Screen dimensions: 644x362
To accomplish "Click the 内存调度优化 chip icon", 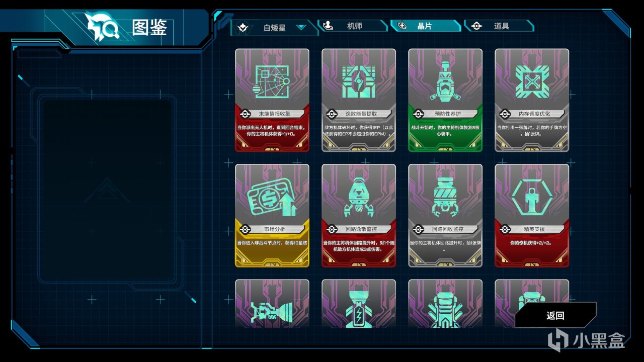I will pyautogui.click(x=532, y=80).
